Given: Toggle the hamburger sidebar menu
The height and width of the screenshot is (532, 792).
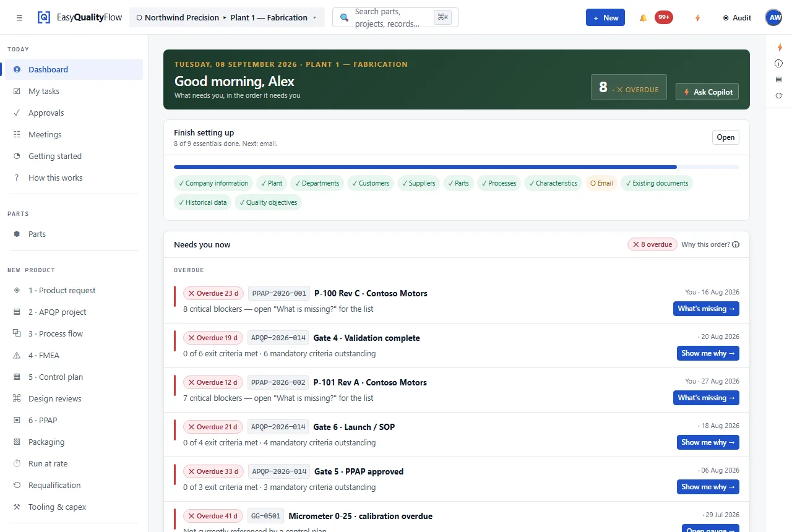Looking at the screenshot, I should click(19, 18).
